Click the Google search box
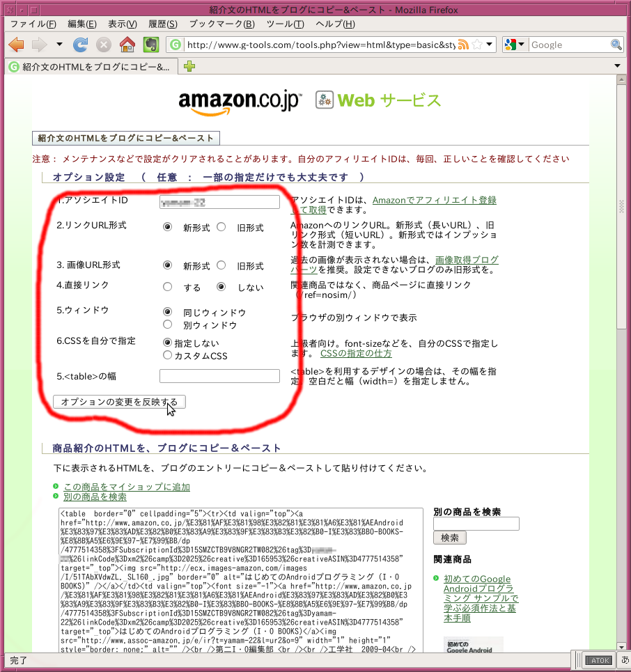631x672 pixels. tap(569, 45)
